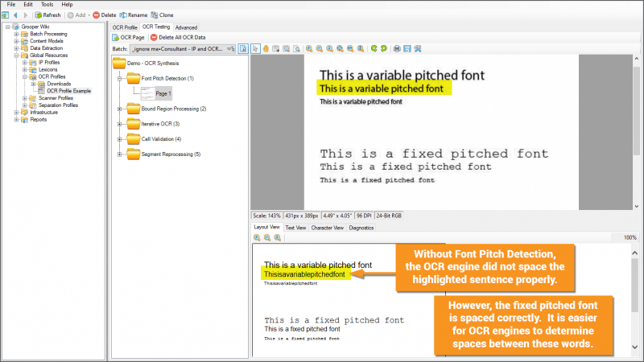Collapse the Font Pitch Detection folder

tap(119, 78)
